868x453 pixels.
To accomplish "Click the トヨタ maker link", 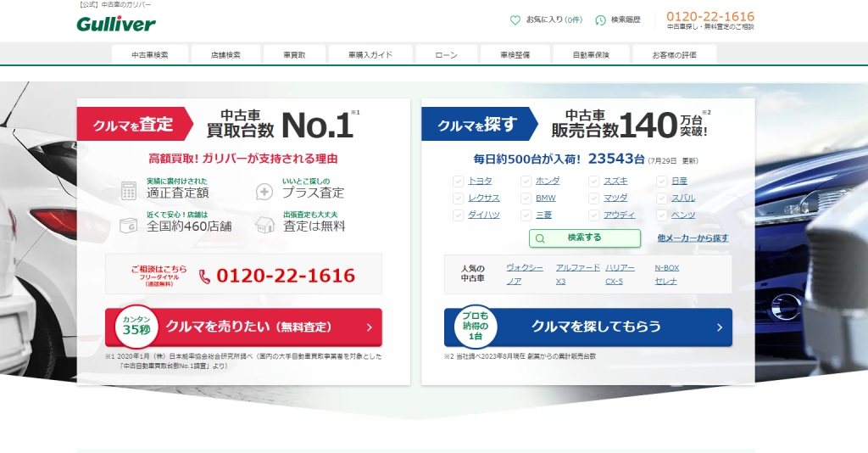I will [480, 181].
